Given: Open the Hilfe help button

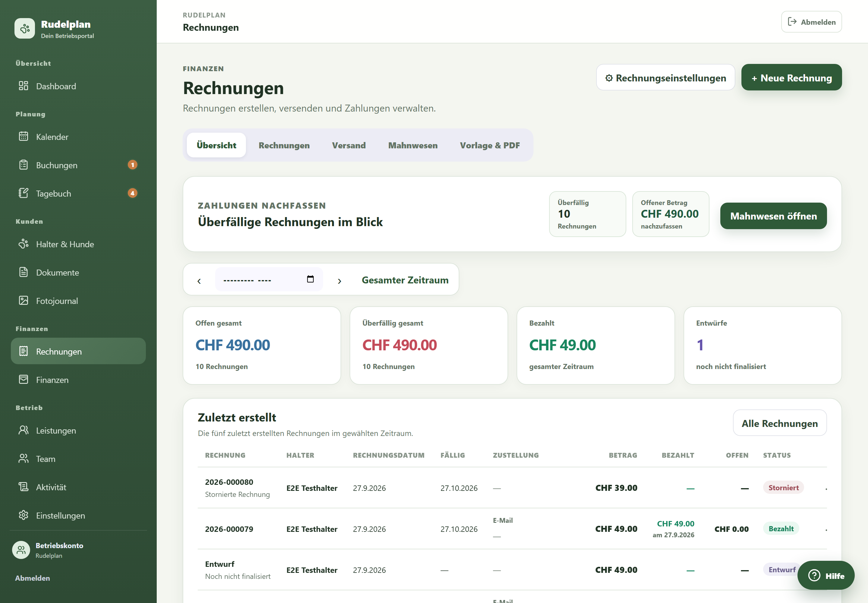Looking at the screenshot, I should tap(826, 576).
